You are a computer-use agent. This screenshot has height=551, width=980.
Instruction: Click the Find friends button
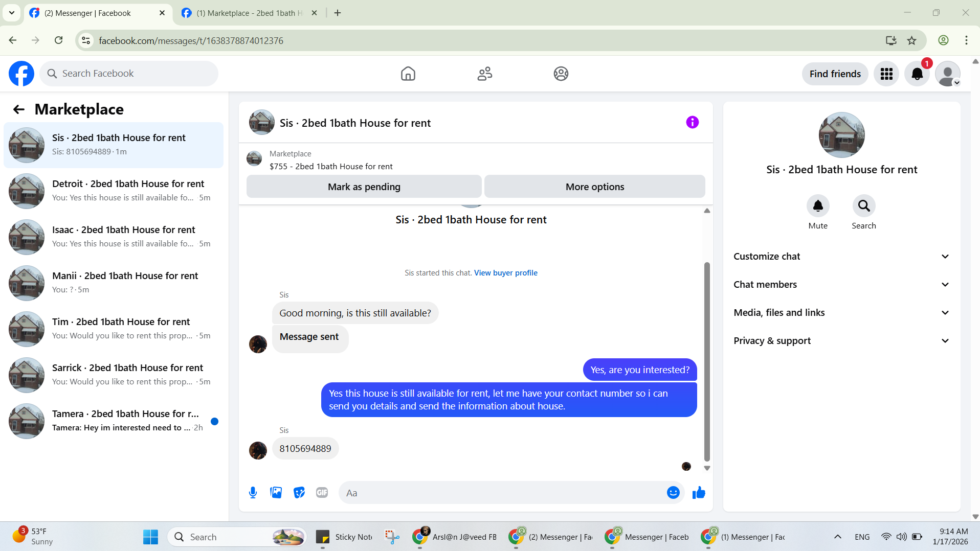coord(835,74)
